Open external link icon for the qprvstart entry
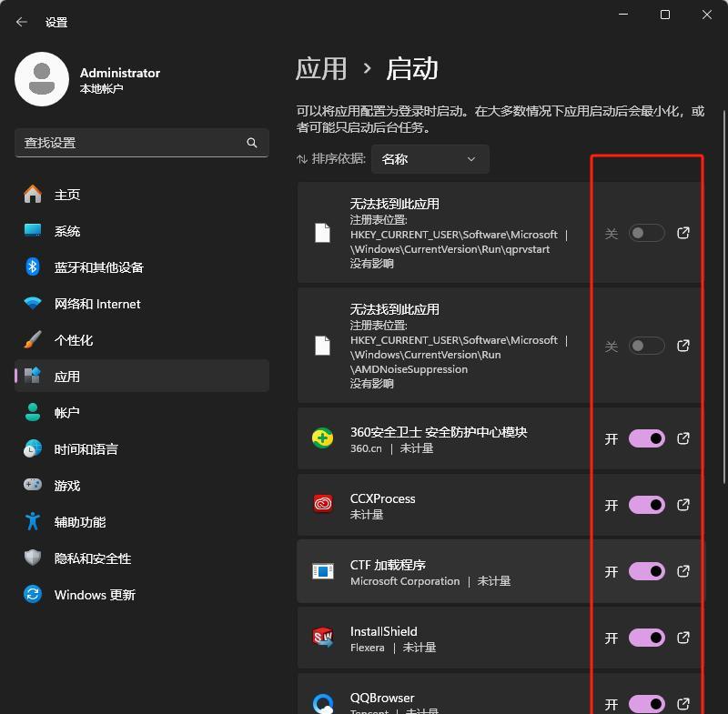The width and height of the screenshot is (728, 714). pyautogui.click(x=683, y=233)
